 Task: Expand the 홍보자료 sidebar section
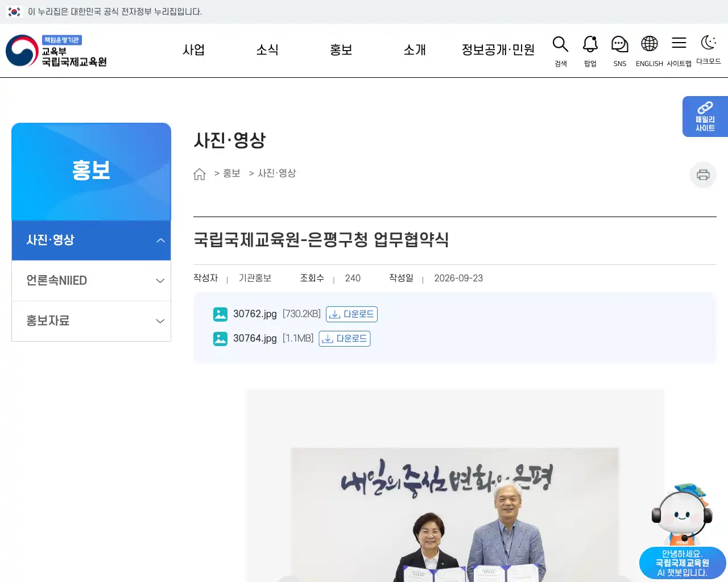click(91, 321)
